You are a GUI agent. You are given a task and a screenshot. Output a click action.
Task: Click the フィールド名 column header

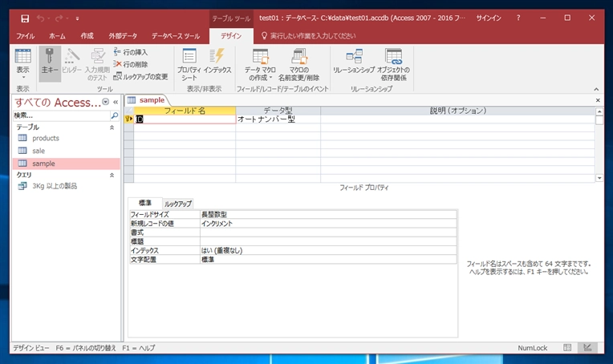185,111
